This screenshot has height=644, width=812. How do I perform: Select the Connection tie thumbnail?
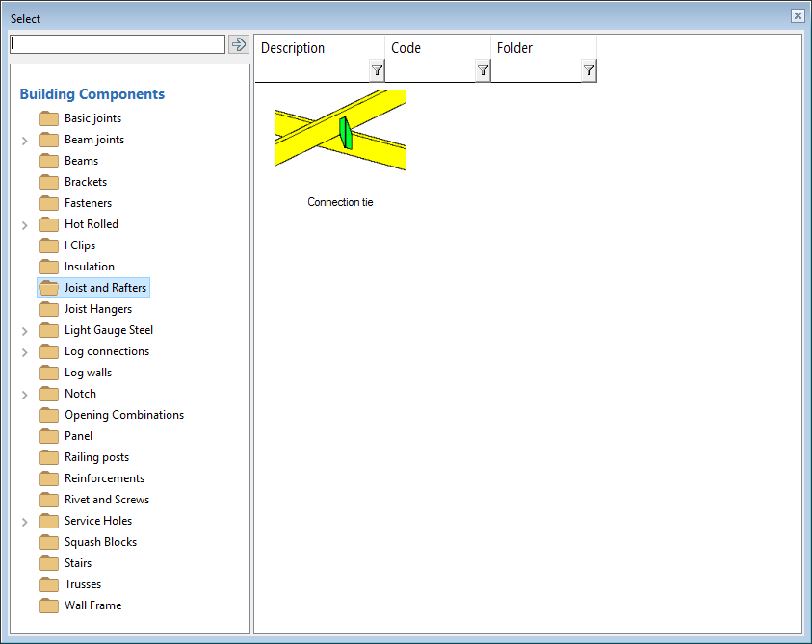click(340, 131)
